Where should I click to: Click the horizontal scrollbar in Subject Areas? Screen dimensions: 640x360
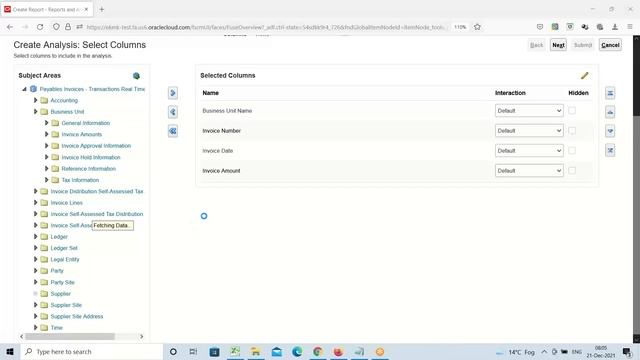[70, 337]
